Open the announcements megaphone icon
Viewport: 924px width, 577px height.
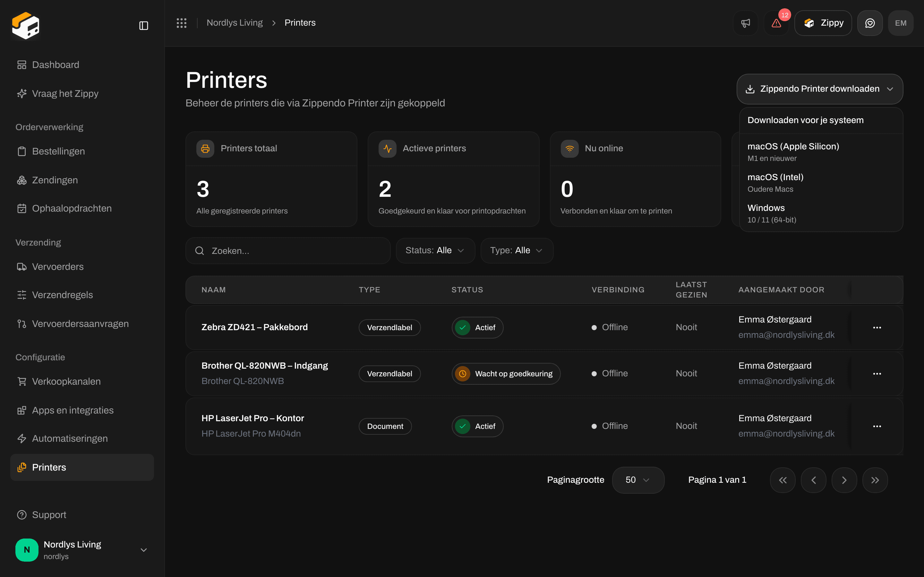[x=745, y=23]
